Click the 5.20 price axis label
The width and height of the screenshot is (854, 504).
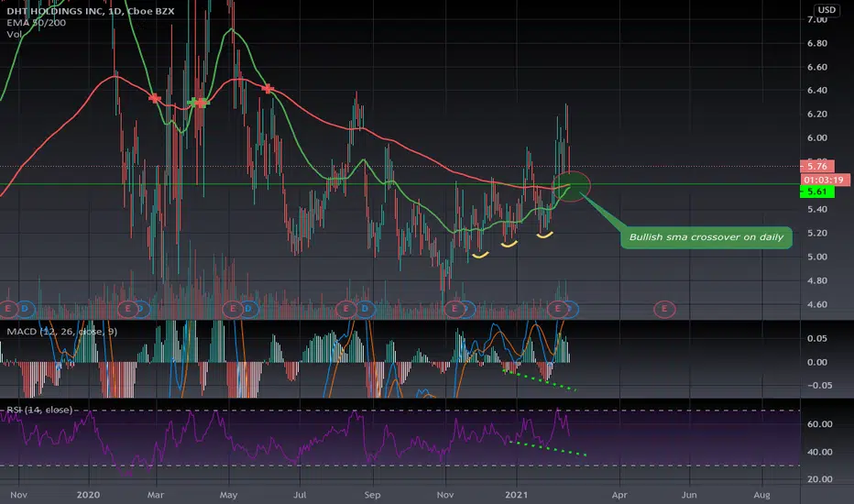coord(817,233)
